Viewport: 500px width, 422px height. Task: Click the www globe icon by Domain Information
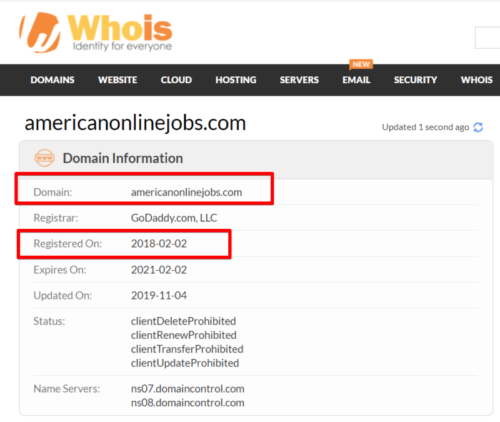point(44,158)
